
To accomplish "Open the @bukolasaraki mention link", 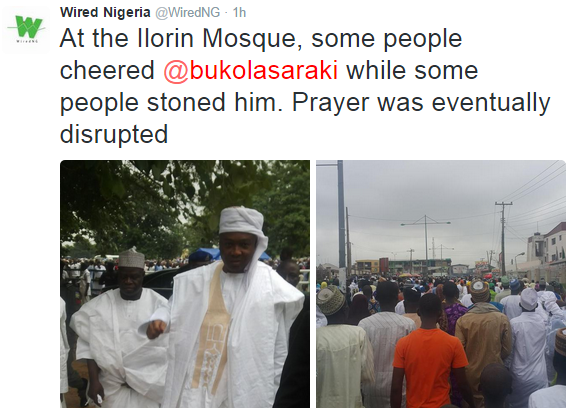I will point(251,70).
